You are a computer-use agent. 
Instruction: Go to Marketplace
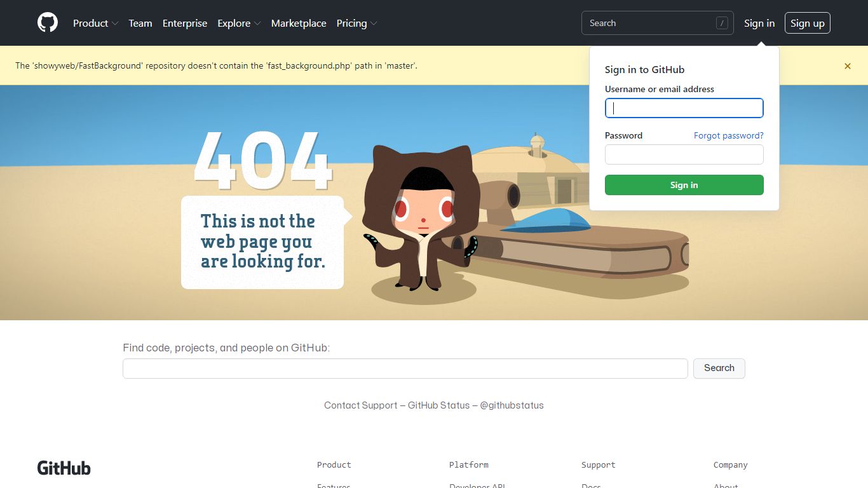(299, 23)
